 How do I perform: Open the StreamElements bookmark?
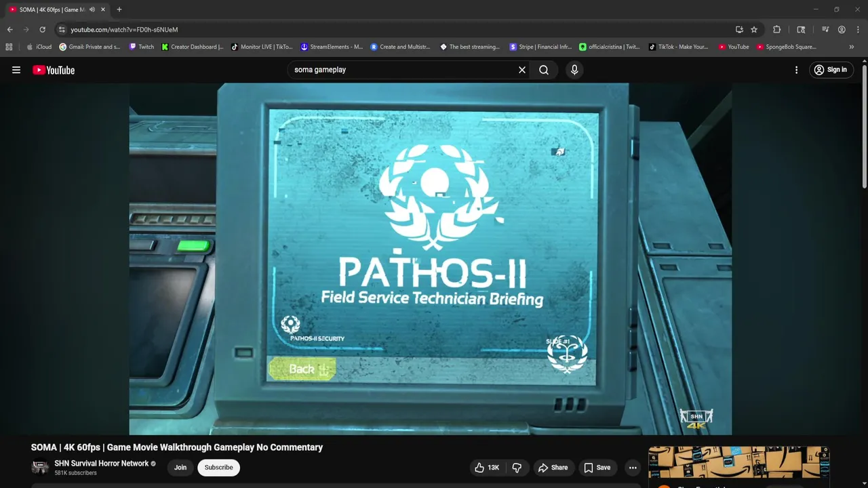click(x=332, y=47)
